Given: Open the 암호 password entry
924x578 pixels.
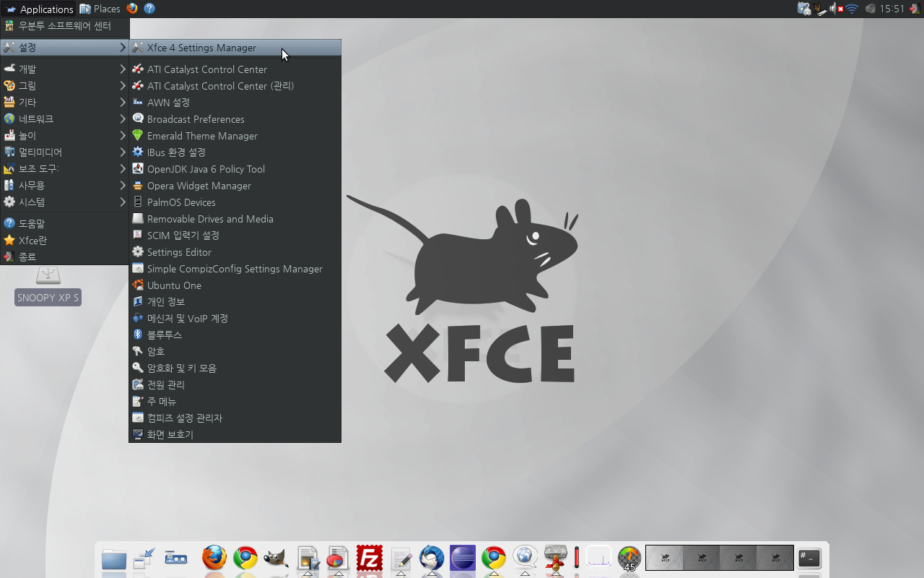Looking at the screenshot, I should (235, 352).
